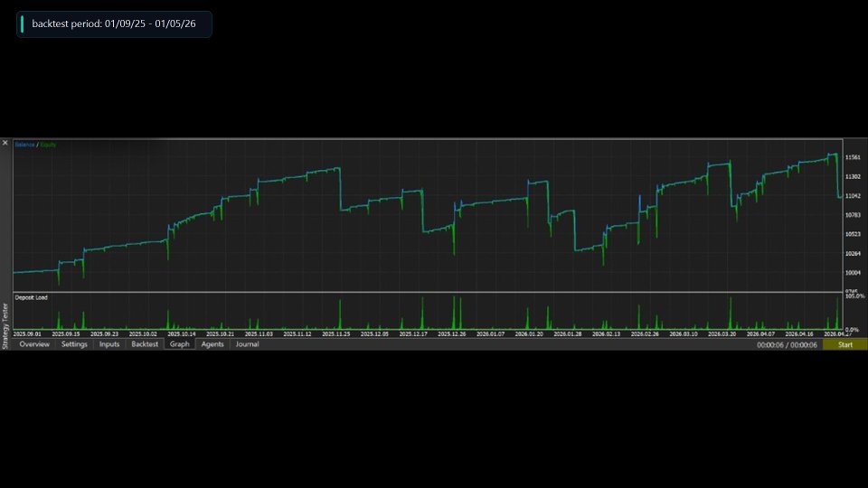Switch to the Settings tab
The height and width of the screenshot is (488, 868).
coord(74,344)
